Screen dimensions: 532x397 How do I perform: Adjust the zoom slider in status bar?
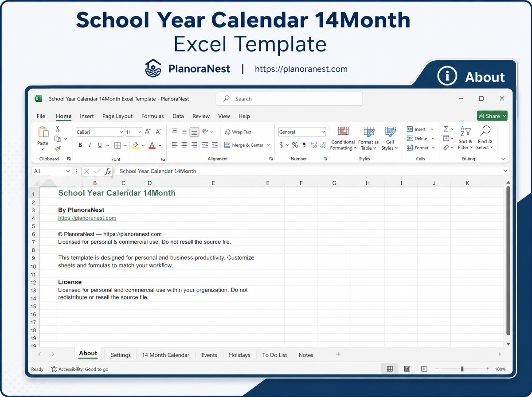pos(462,369)
